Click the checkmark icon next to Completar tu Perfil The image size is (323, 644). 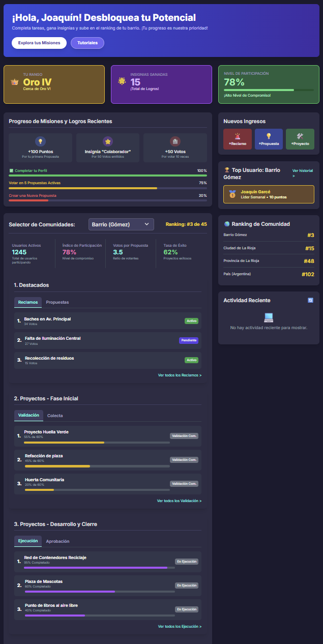[11, 170]
